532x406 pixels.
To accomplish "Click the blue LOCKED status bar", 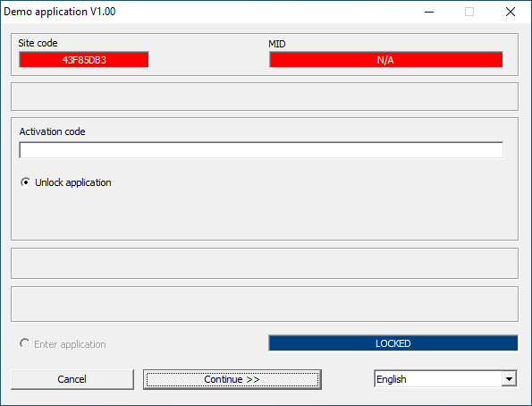I will pos(393,343).
